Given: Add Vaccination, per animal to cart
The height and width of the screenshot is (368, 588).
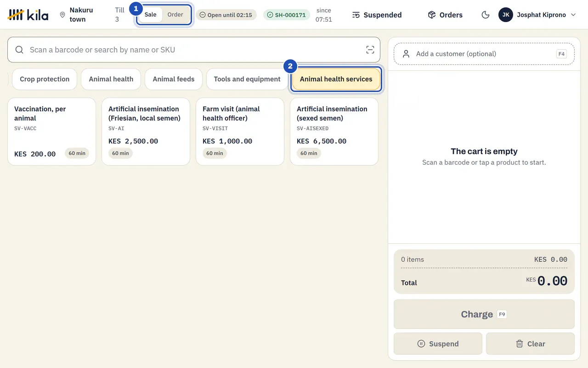Looking at the screenshot, I should point(52,132).
